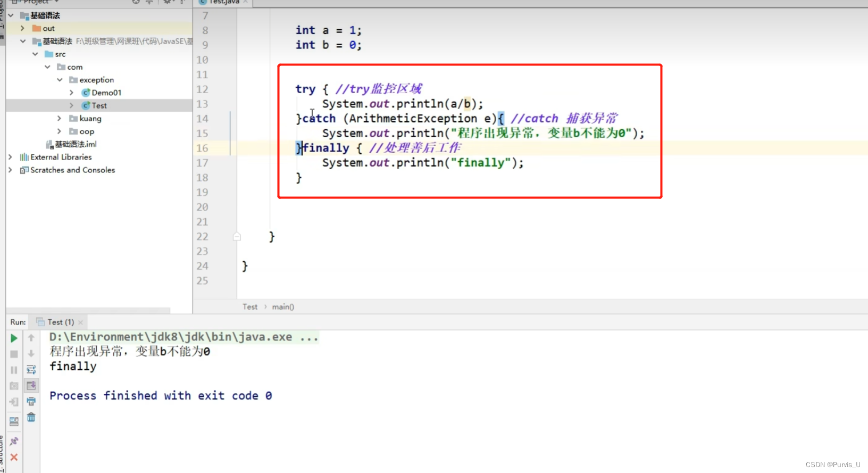Click the Demo01 class icon
Screen dimensions: 868x473
click(x=86, y=93)
